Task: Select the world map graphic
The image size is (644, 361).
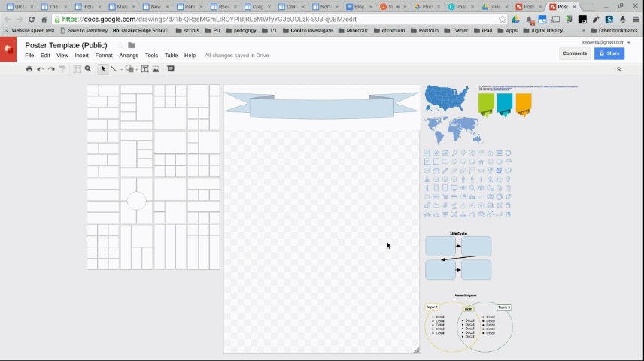Action: point(454,130)
